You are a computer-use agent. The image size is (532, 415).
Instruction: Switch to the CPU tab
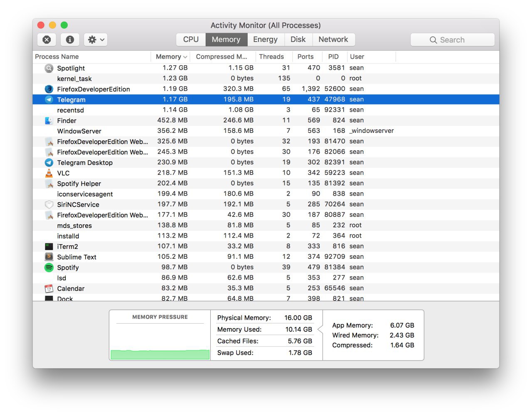(x=191, y=39)
